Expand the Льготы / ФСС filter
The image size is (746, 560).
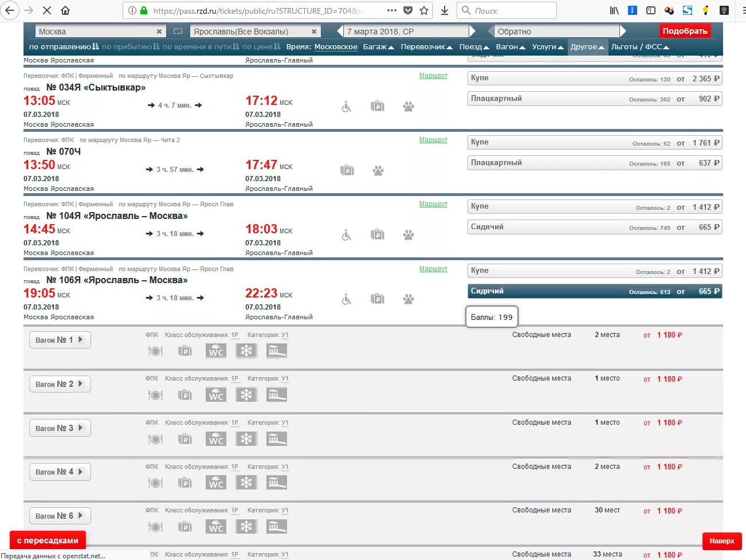point(640,47)
